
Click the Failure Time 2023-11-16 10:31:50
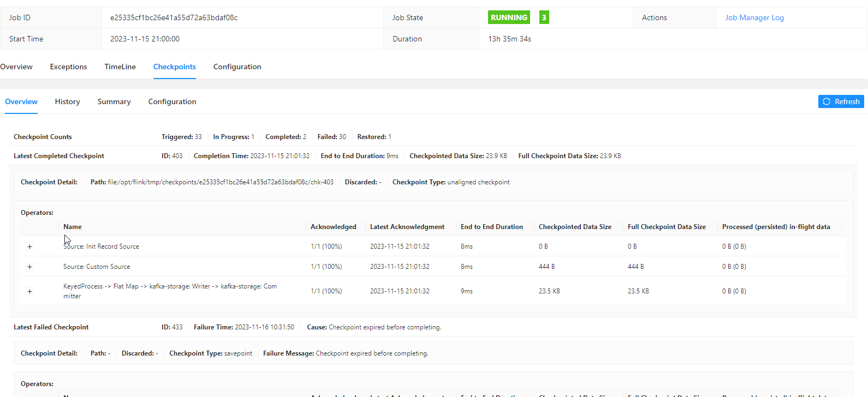[x=244, y=327]
